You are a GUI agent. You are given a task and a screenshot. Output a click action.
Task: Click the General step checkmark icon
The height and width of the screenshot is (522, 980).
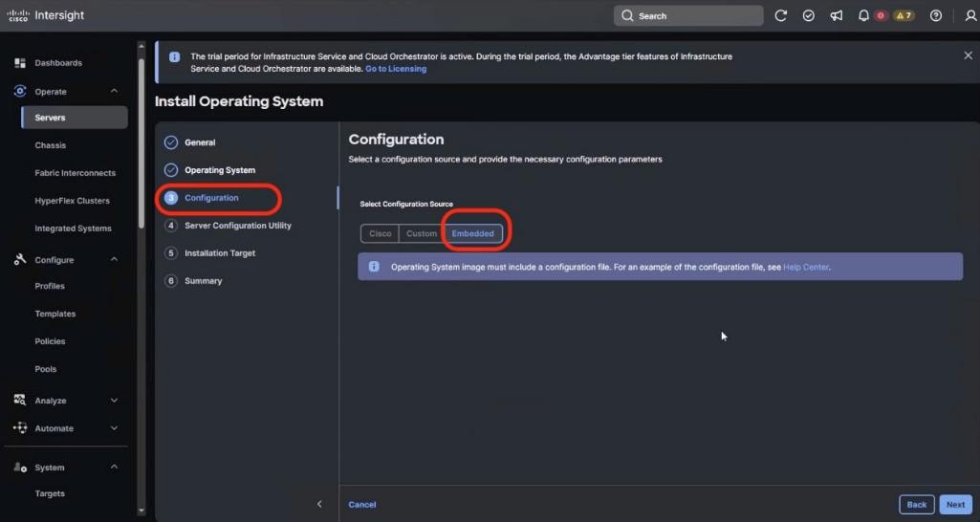[x=171, y=142]
